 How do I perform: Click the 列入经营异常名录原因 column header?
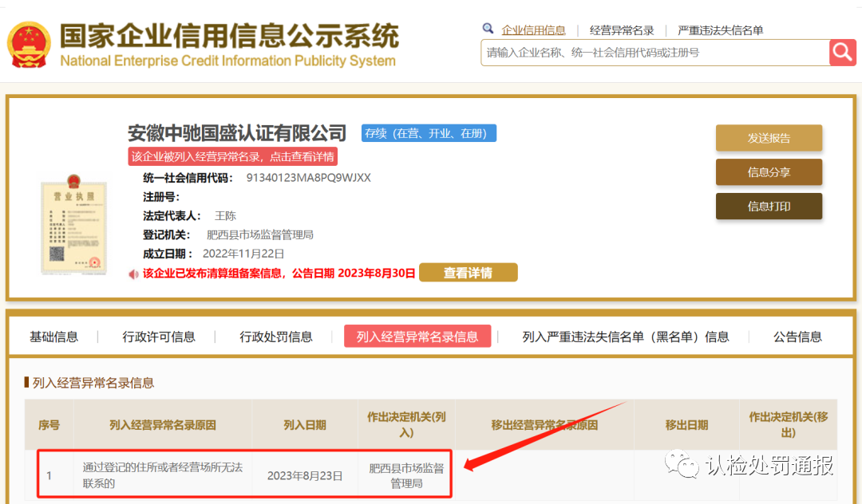[163, 425]
